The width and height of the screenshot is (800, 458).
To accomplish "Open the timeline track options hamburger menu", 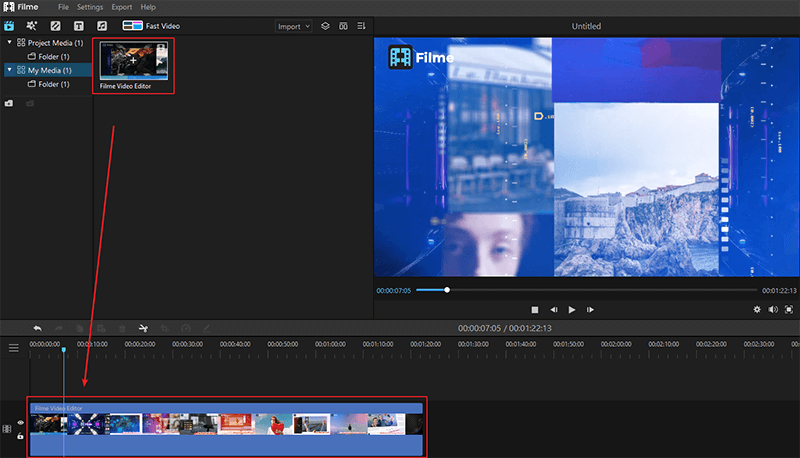I will point(14,348).
